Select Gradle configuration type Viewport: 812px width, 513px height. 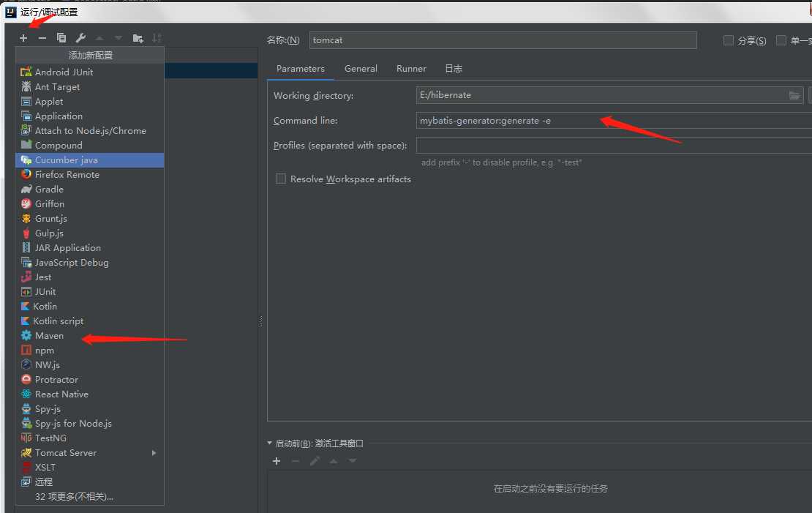tap(89, 189)
